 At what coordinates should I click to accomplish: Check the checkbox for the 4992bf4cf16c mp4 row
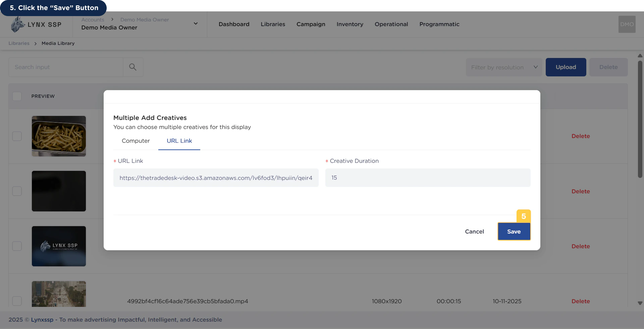pyautogui.click(x=17, y=301)
